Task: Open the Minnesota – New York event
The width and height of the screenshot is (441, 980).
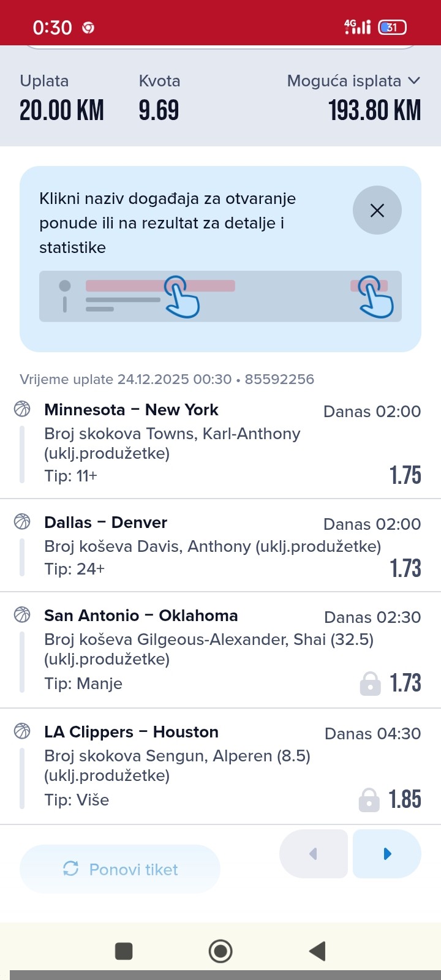Action: click(x=131, y=410)
